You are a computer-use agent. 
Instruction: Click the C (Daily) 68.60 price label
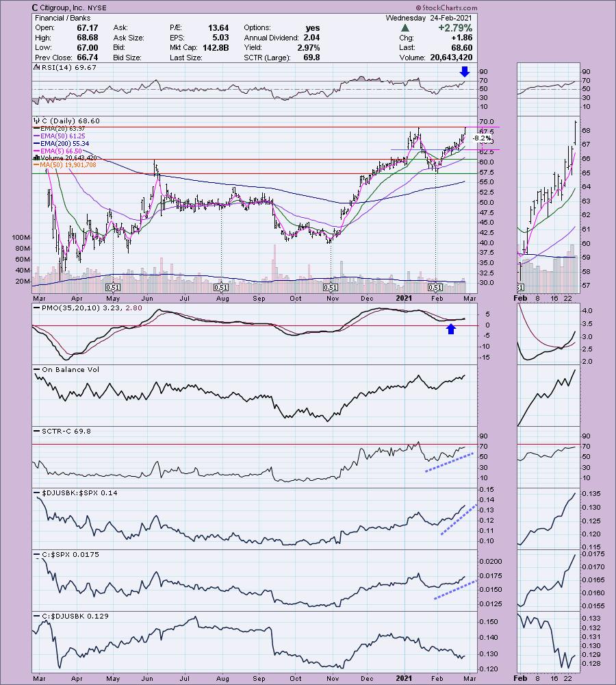tap(70, 121)
